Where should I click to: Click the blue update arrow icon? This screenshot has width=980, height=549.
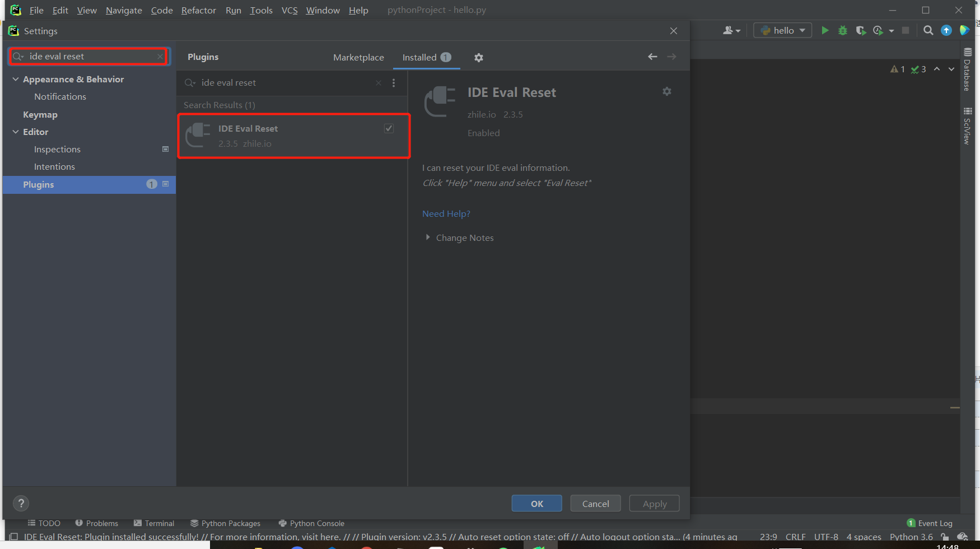click(x=946, y=30)
